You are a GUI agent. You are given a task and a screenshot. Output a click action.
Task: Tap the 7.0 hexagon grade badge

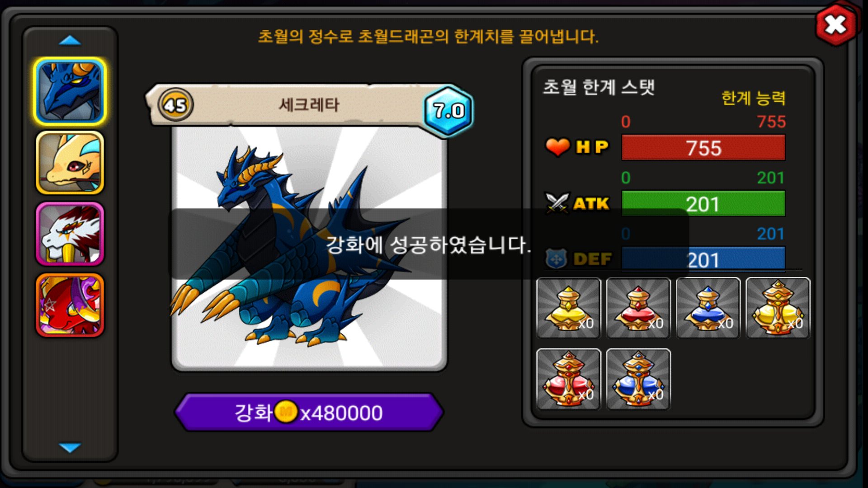tap(448, 111)
